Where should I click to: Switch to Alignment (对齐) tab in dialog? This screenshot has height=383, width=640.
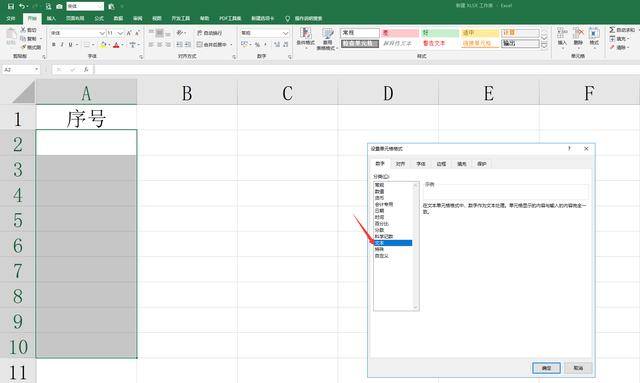point(400,164)
